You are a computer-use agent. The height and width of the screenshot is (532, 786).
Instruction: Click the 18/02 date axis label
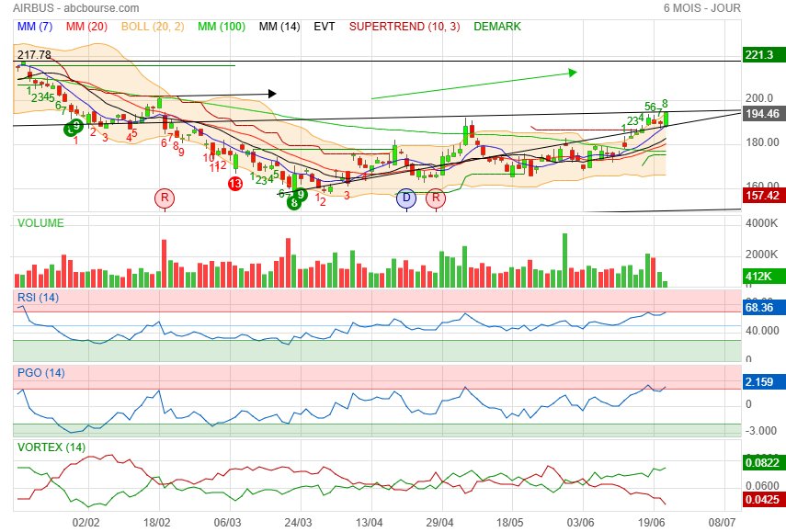pyautogui.click(x=157, y=523)
